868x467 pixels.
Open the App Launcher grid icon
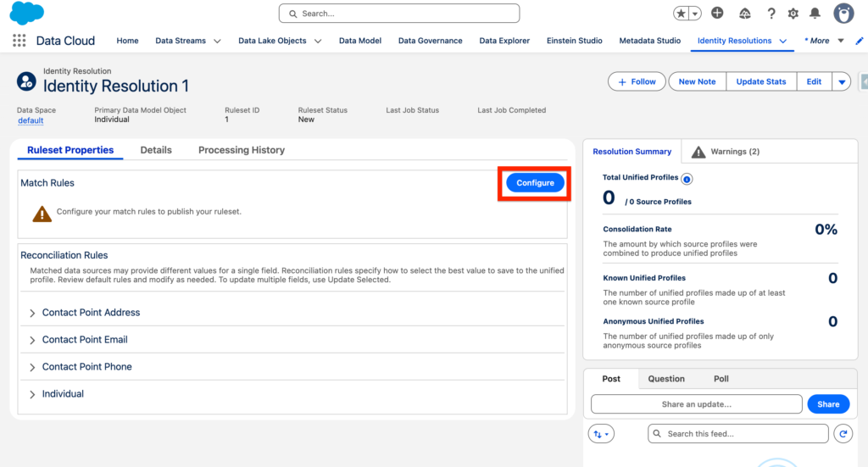19,41
